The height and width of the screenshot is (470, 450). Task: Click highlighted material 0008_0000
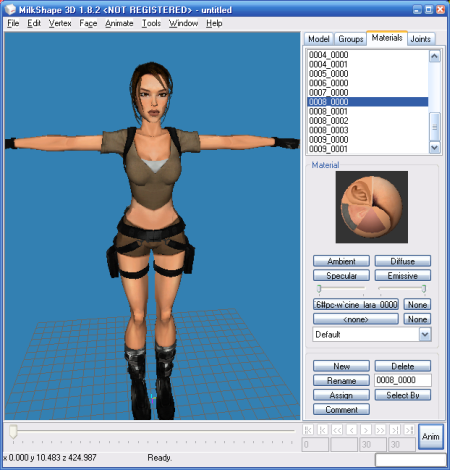[x=367, y=102]
